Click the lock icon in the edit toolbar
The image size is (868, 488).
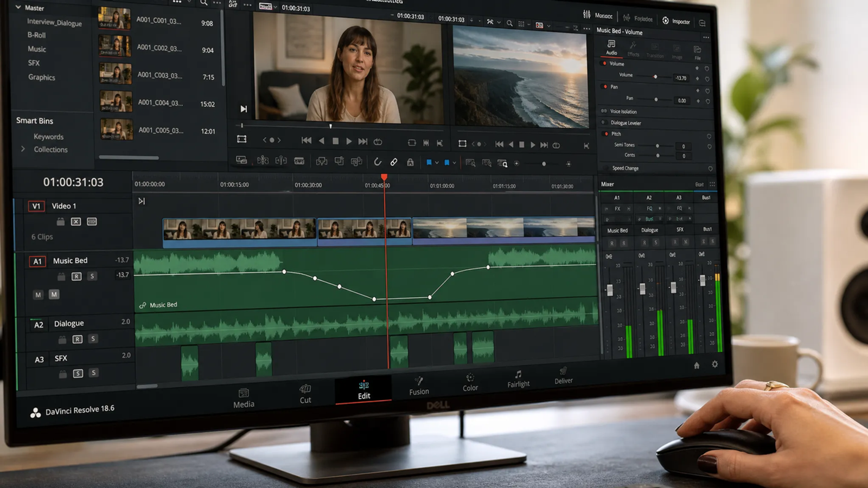click(x=410, y=162)
